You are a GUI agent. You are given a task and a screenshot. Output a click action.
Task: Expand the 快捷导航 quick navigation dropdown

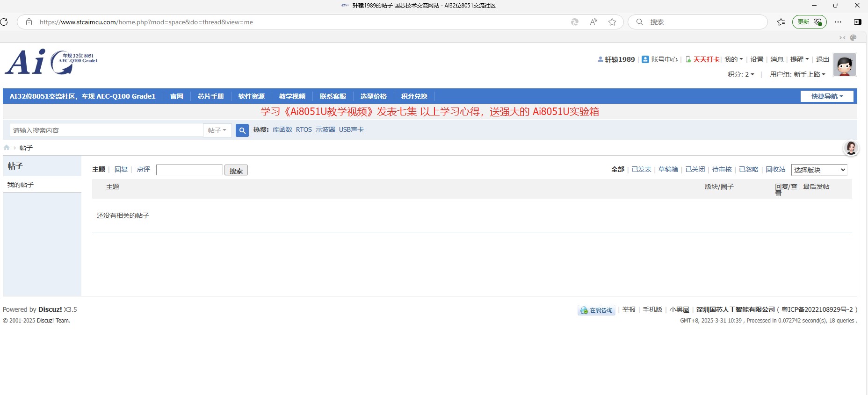827,96
